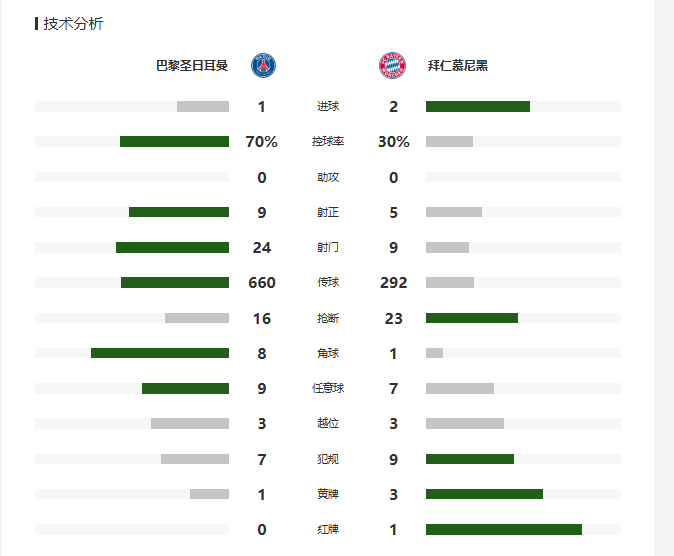This screenshot has width=674, height=556.
Task: Select the 传球 stat label
Action: [x=327, y=283]
